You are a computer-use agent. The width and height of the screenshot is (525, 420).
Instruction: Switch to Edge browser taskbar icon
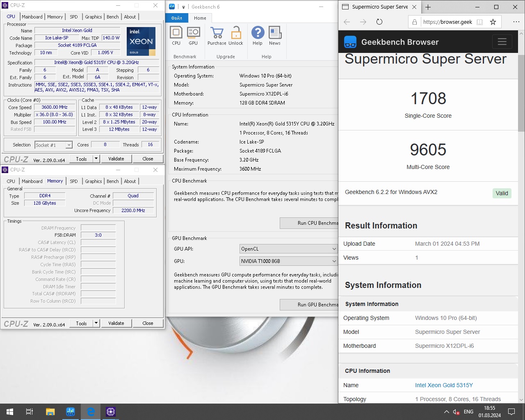coord(91,412)
